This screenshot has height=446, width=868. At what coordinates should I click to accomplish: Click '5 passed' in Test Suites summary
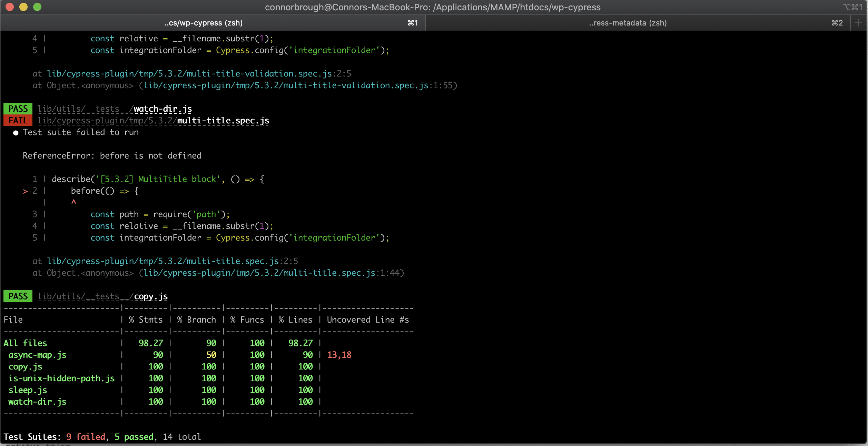tap(134, 437)
